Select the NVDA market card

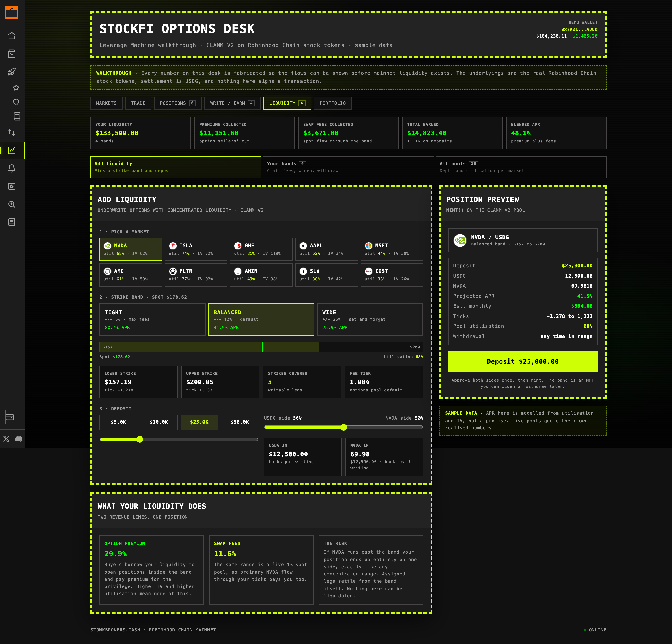131,249
